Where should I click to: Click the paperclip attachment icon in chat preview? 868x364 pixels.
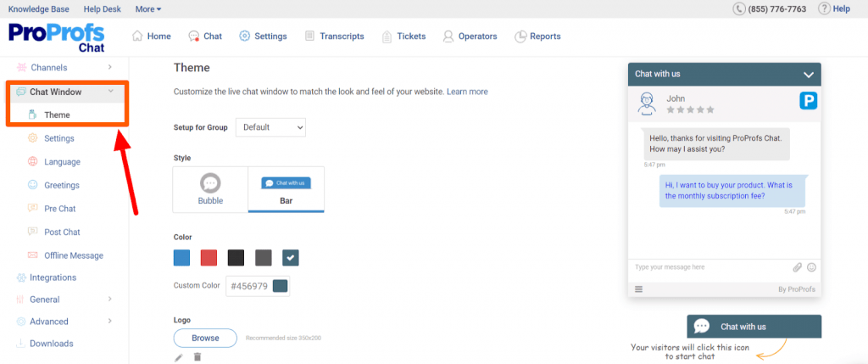click(x=797, y=267)
